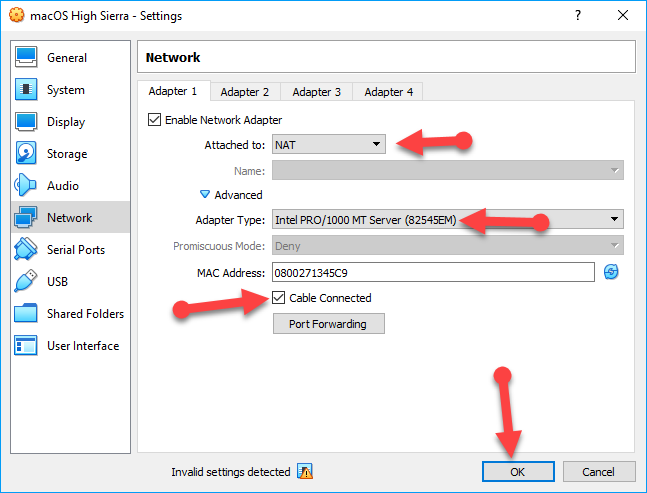This screenshot has width=647, height=493.
Task: Click the Port Forwarding button
Action: tap(328, 324)
